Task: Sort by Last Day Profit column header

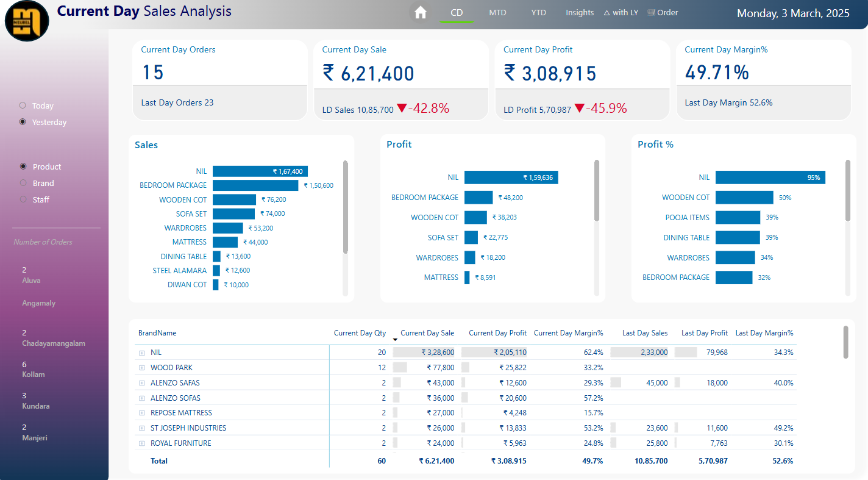Action: [x=705, y=333]
